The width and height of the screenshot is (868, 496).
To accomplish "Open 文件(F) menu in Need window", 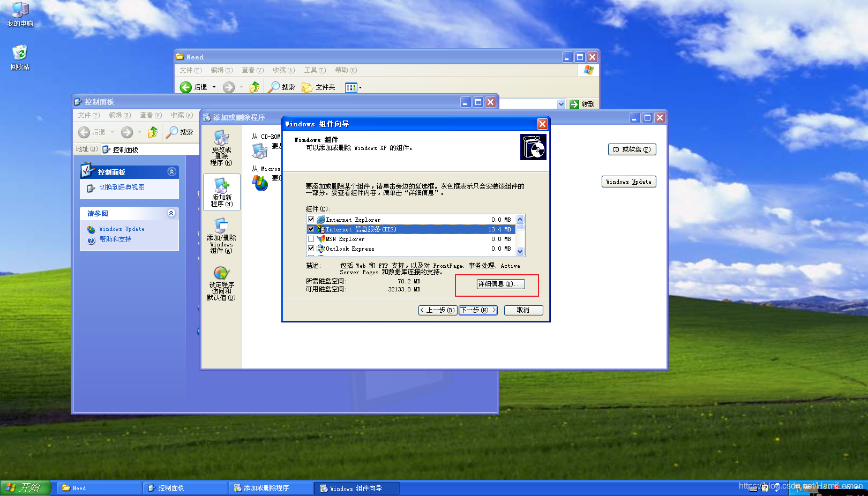I will 191,70.
